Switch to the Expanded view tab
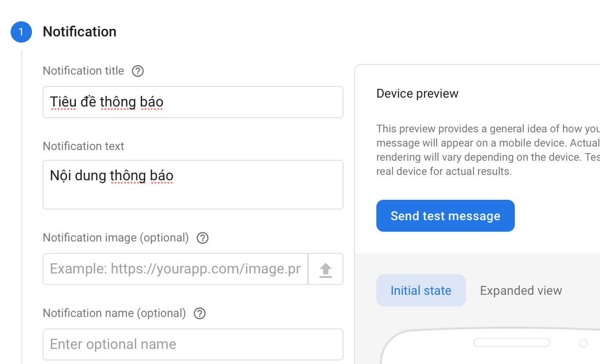Screen dimensions: 600x364 [521, 290]
